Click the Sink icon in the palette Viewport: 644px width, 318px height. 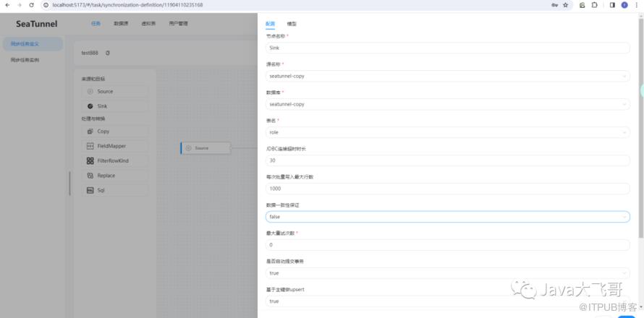pos(90,106)
